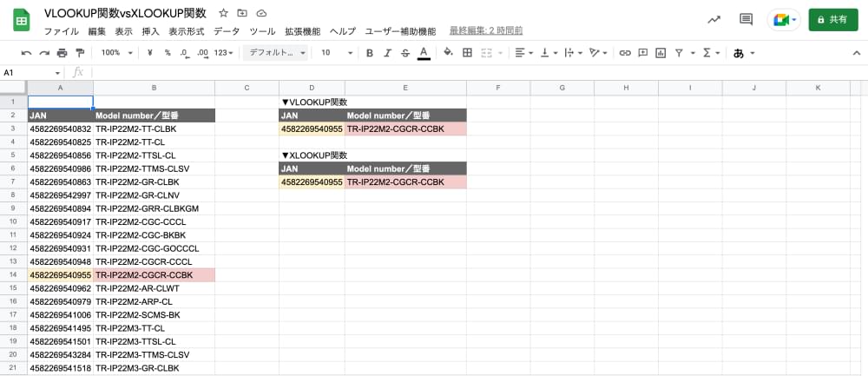Select cell containing TR-IP22M2-CGCR-CCBK in column B
The image size is (868, 376).
tap(154, 275)
